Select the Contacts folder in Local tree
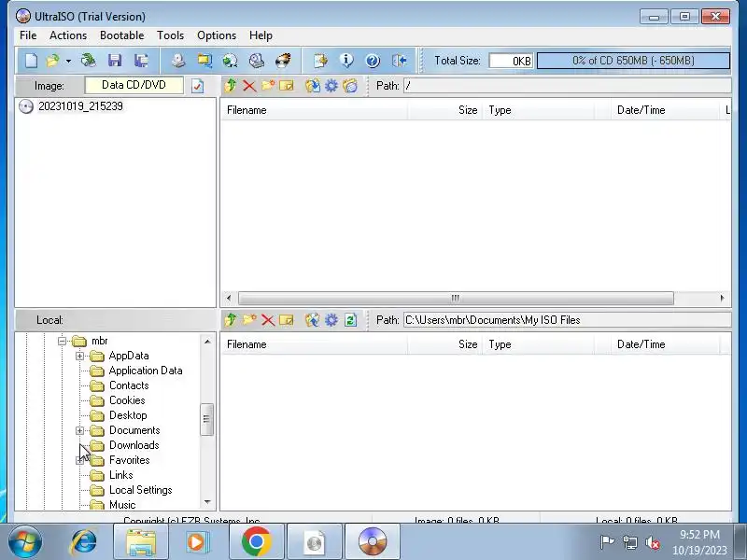 (x=129, y=385)
